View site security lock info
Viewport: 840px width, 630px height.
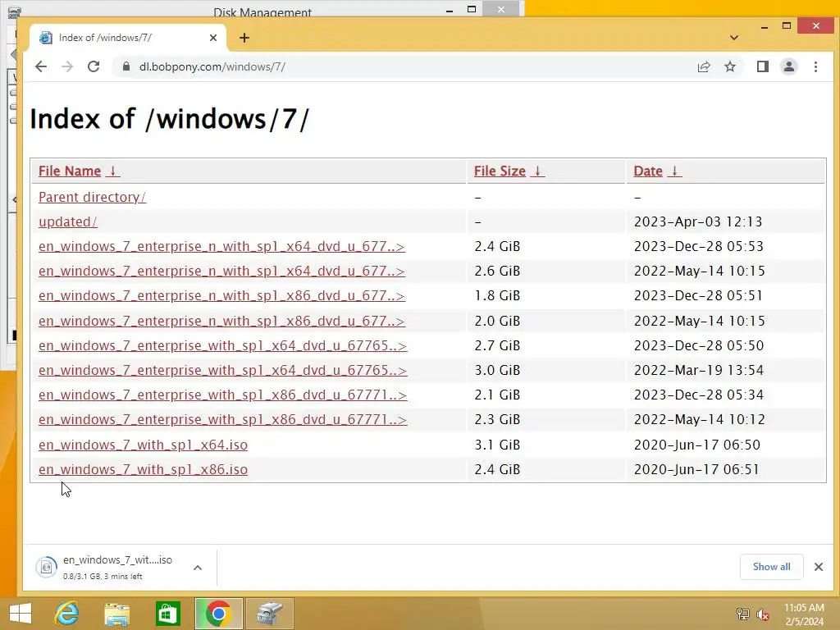[x=126, y=66]
